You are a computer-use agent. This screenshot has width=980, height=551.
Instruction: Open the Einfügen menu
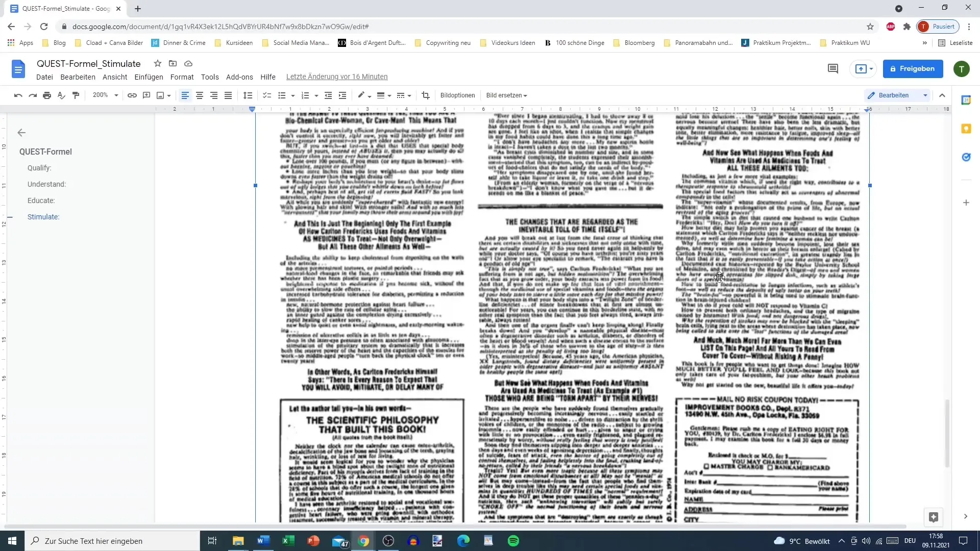click(149, 77)
